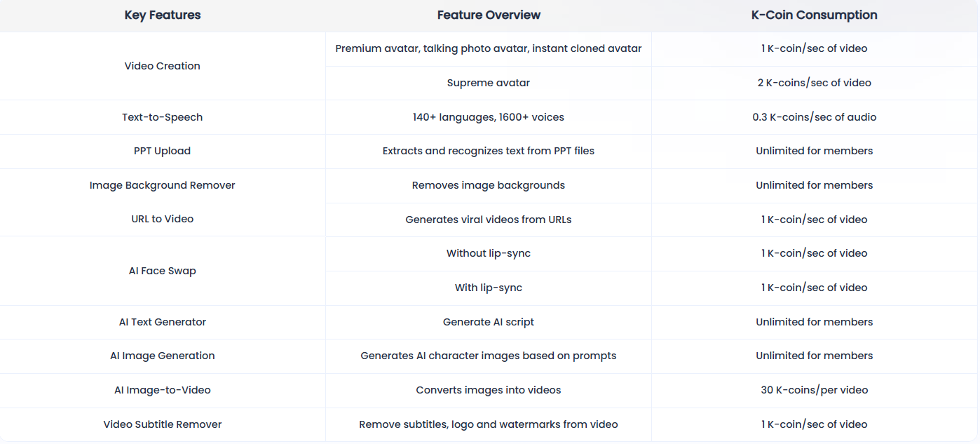Screen dimensions: 980x444
Task: Select the AI Image Generation row label
Action: pos(163,356)
